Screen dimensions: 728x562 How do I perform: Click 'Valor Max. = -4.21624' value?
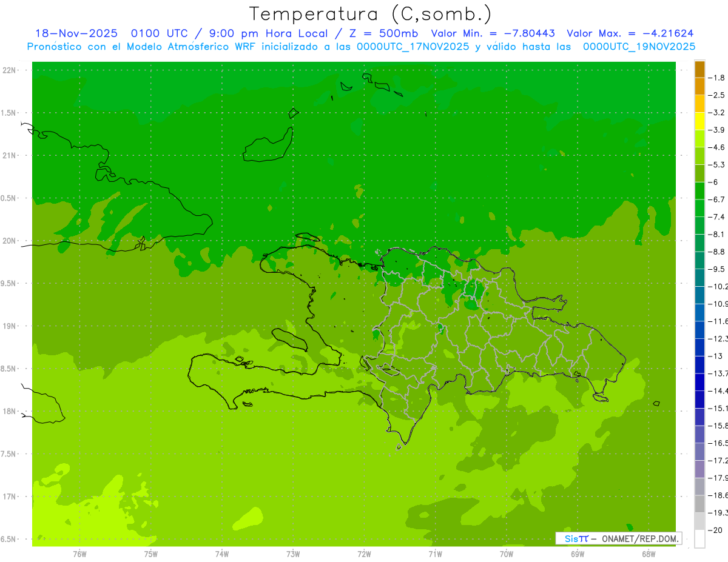tap(630, 34)
